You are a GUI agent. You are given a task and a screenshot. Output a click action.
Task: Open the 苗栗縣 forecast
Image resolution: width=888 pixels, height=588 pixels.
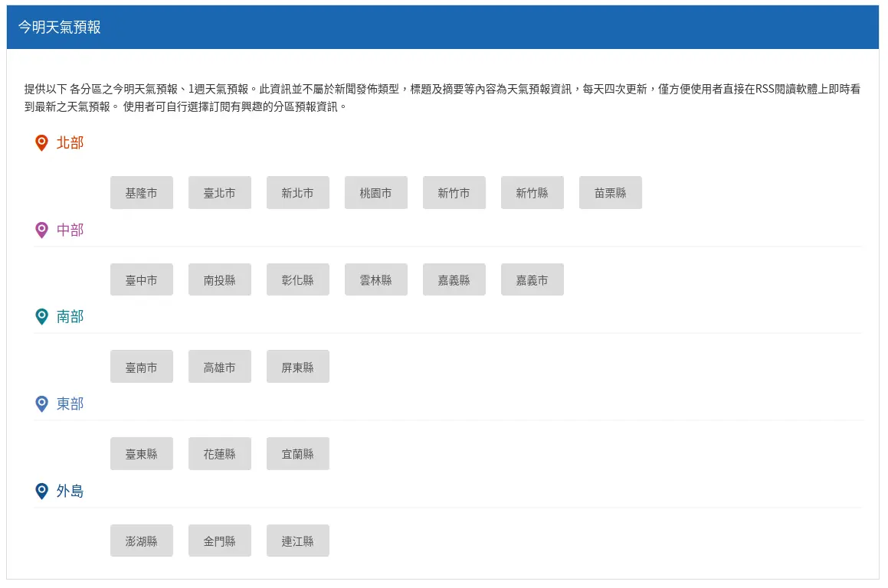611,193
